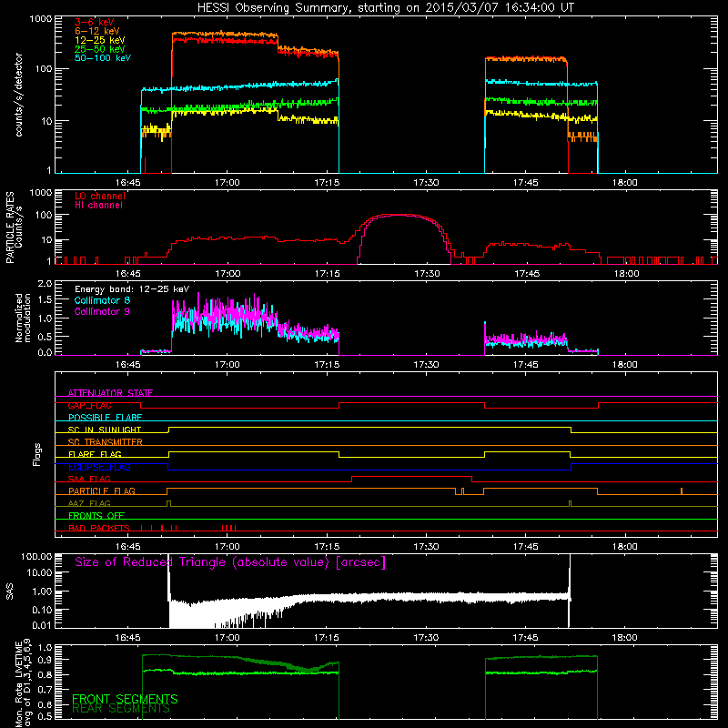Click the yellow "12-25 keV" legend label
Viewport: 728px width, 728px height.
coord(99,40)
